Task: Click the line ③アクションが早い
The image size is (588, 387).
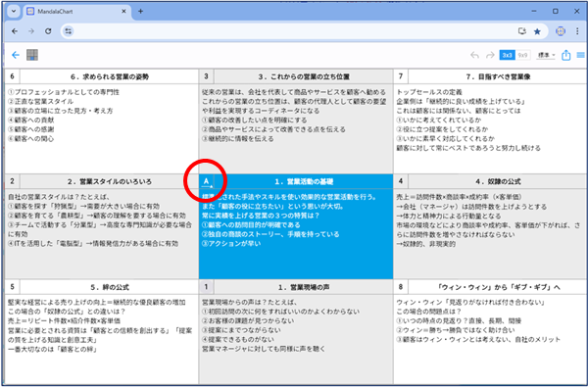Action: pos(231,244)
